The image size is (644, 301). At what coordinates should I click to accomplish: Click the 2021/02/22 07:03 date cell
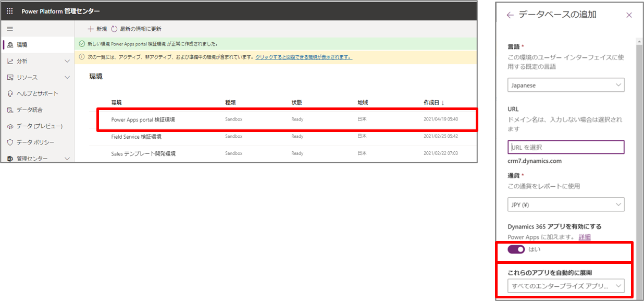pyautogui.click(x=441, y=153)
